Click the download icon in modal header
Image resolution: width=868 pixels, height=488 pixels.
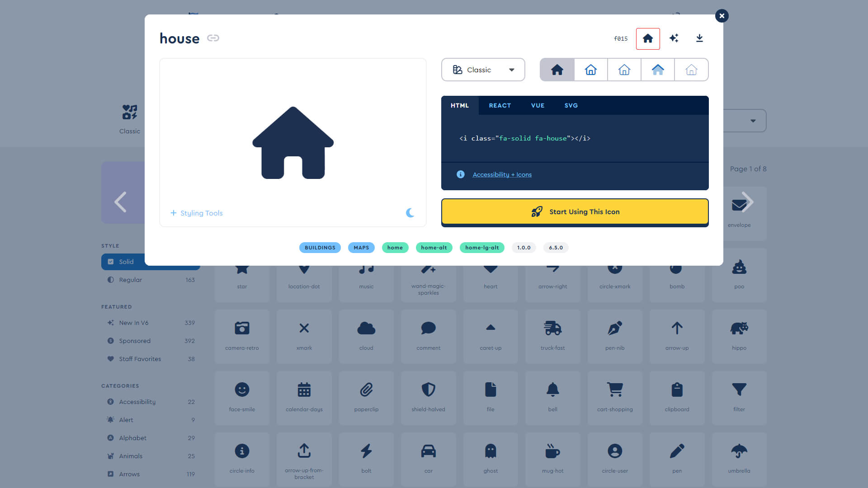(x=699, y=38)
